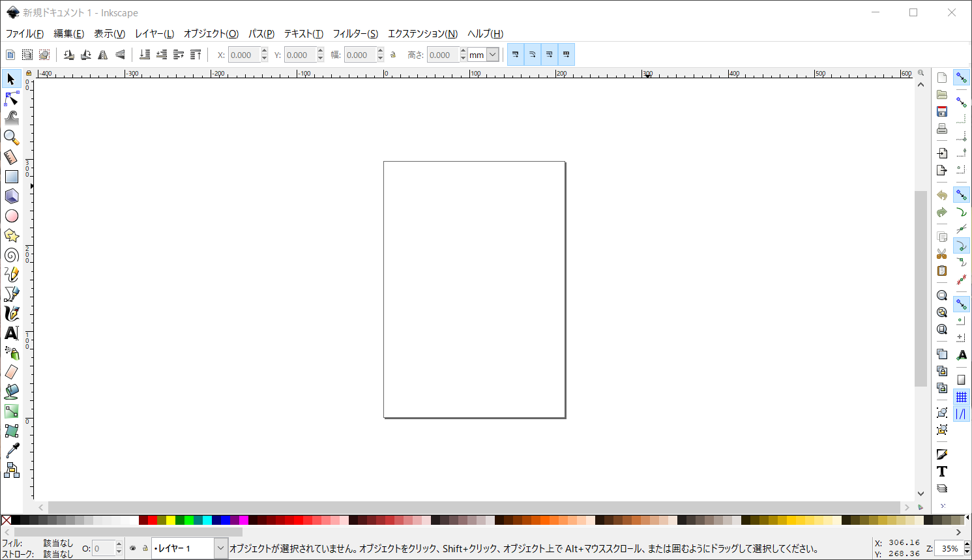The width and height of the screenshot is (972, 560).
Task: Increase zoom percentage with stepper
Action: [967, 545]
